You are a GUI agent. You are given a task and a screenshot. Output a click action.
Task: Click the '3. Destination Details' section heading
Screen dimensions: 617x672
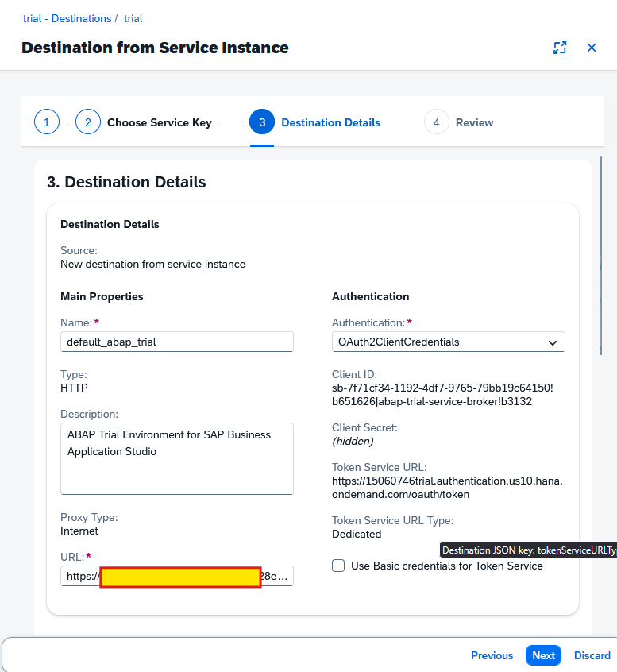tap(126, 182)
